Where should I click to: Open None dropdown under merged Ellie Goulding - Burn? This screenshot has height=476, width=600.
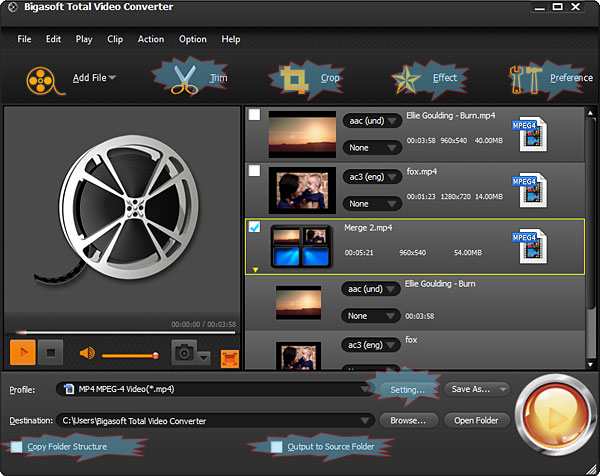click(x=370, y=316)
